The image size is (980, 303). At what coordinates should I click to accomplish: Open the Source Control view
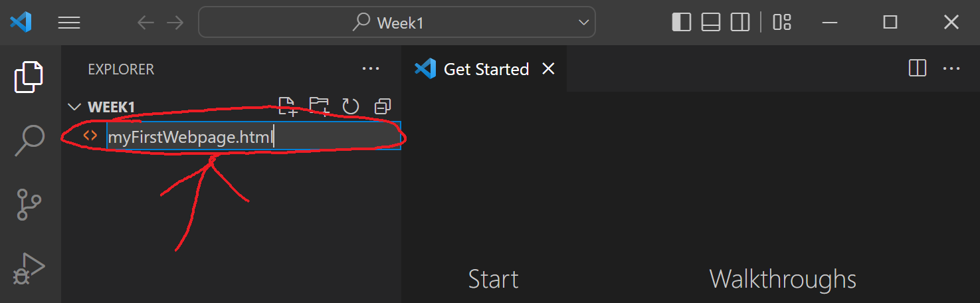[29, 205]
